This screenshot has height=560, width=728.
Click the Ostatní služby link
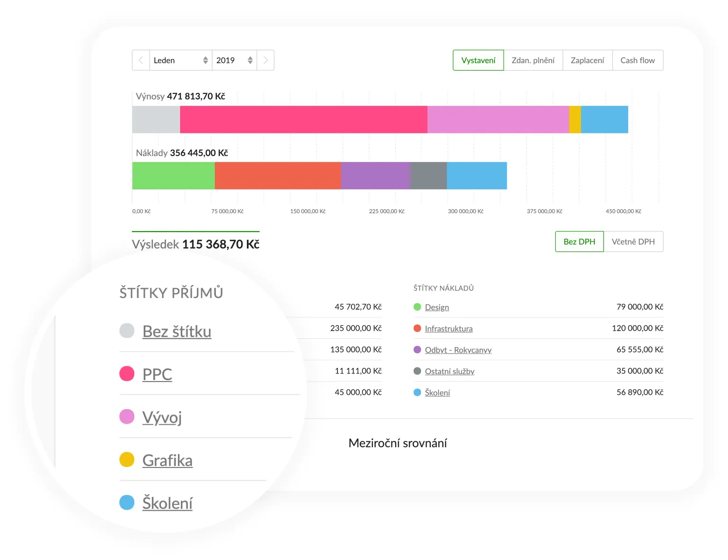(x=449, y=371)
